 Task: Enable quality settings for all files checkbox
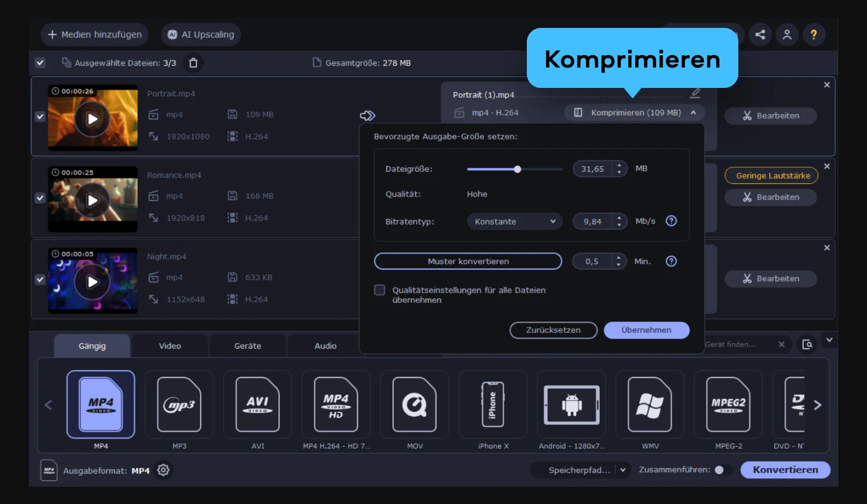[x=380, y=290]
